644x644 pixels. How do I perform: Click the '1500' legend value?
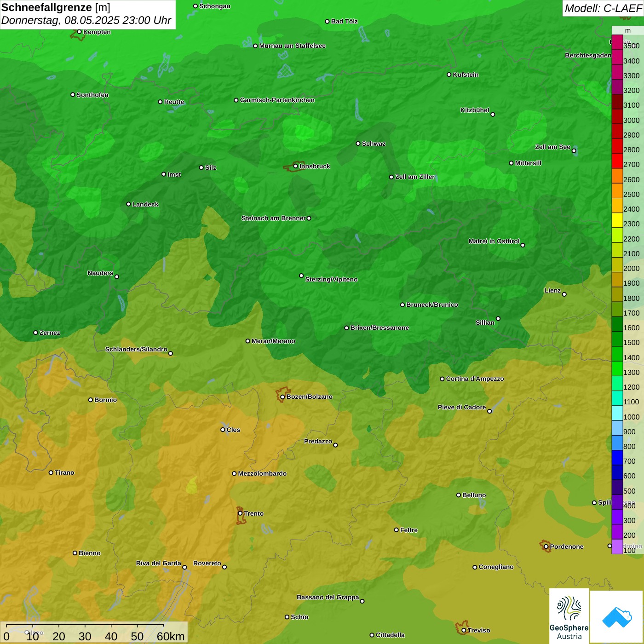pos(632,342)
